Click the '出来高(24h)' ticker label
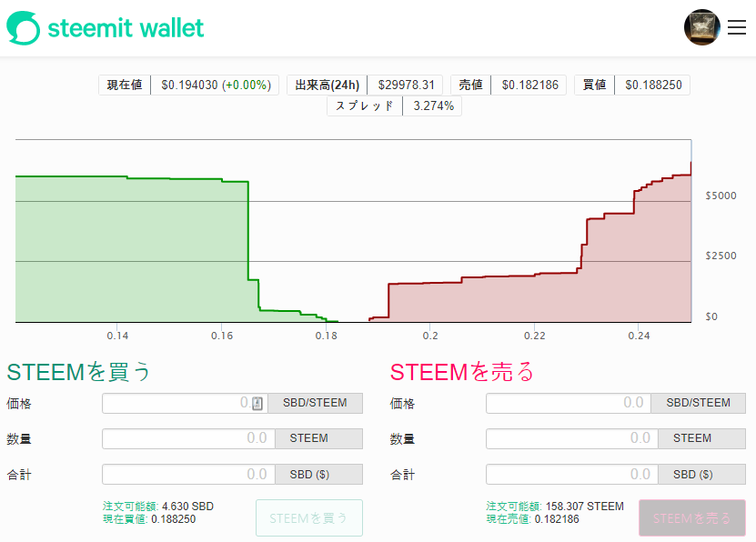 coord(327,85)
